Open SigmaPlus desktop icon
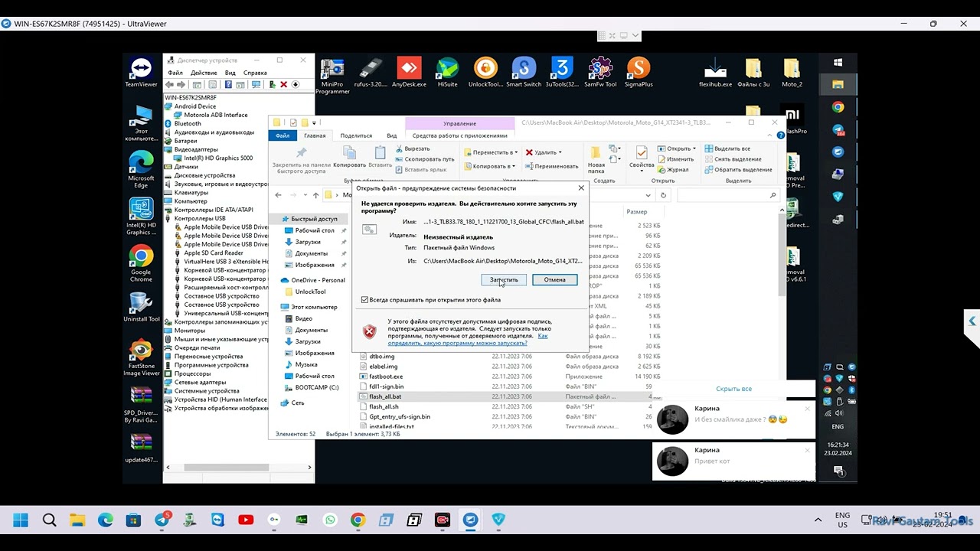 click(x=639, y=73)
